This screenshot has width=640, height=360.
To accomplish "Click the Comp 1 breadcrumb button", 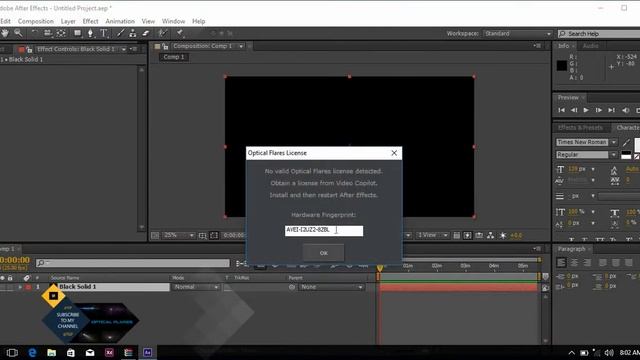I will 173,57.
